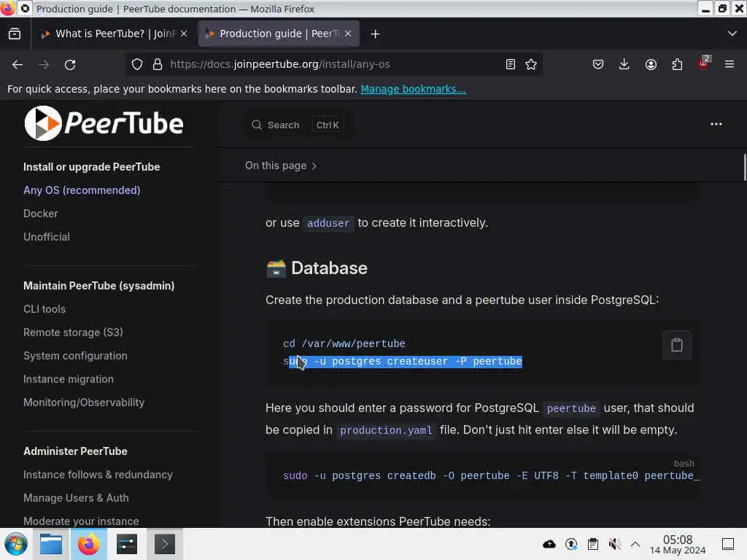Open Docker install page
747x560 pixels.
tap(41, 214)
